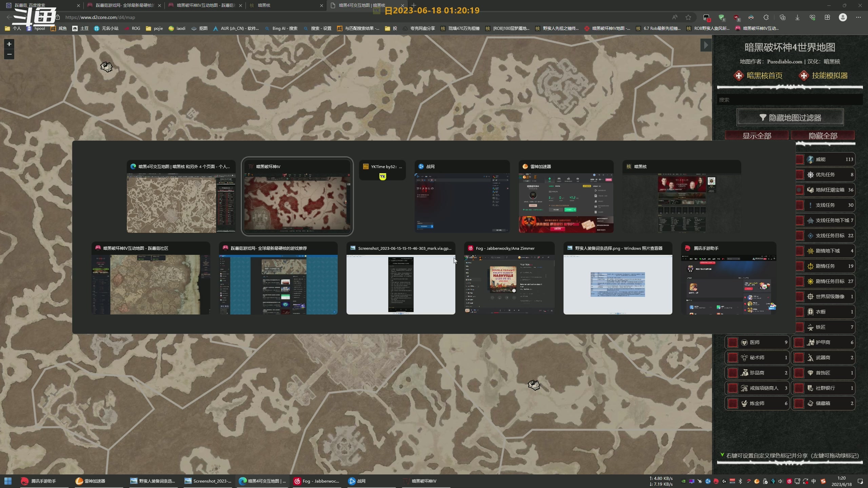Click the 剧情地下城 dungeon icon
Viewport: 868px width, 488px height.
pyautogui.click(x=810, y=251)
